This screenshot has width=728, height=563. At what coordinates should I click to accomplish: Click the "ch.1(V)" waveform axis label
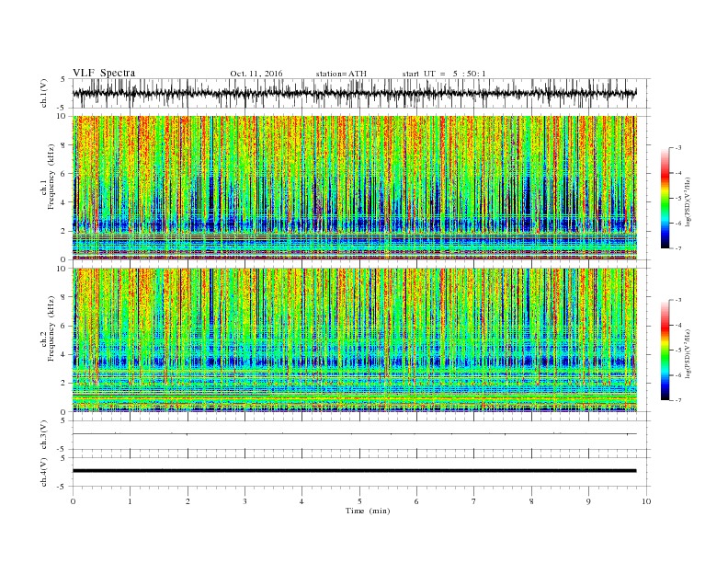pos(44,93)
